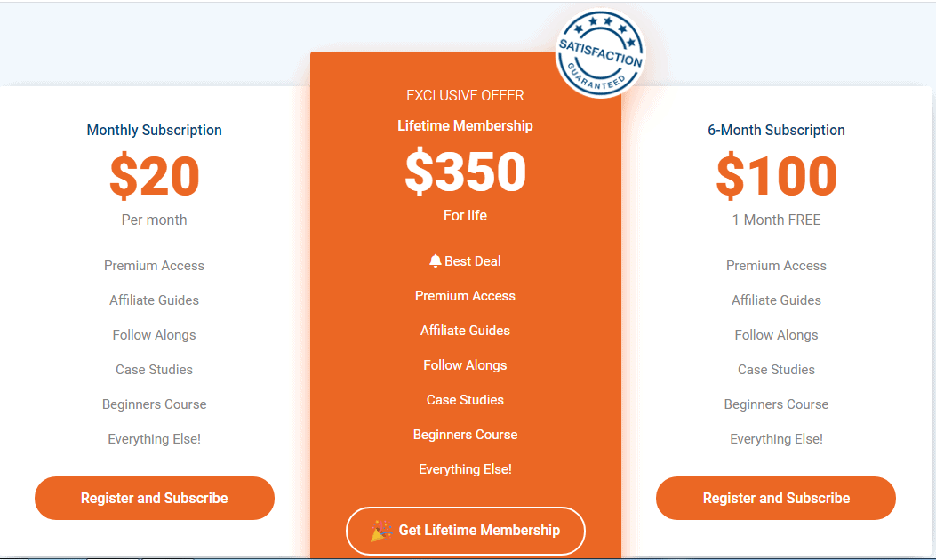936x560 pixels.
Task: Click the bell icon beside Best Deal
Action: (x=436, y=261)
